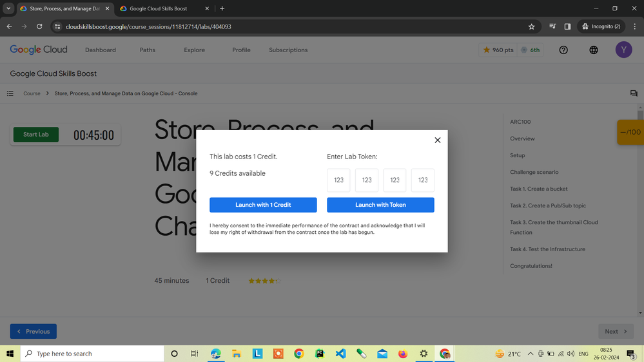Close the Google Cloud Skills Boost tab
The width and height of the screenshot is (644, 362).
click(207, 8)
